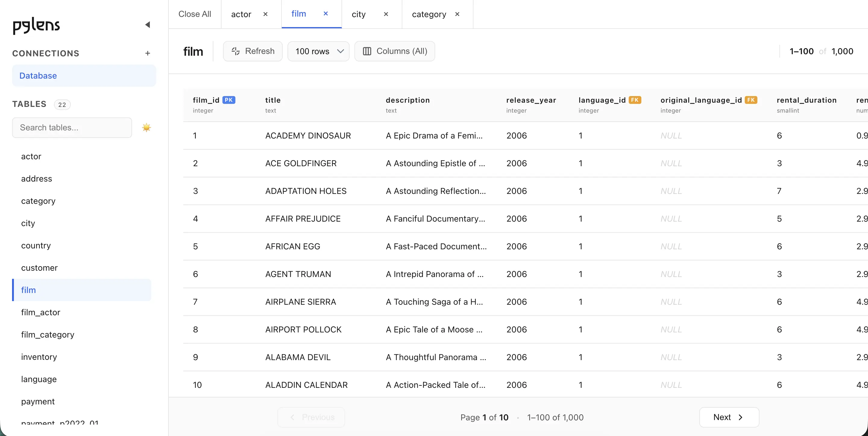The image size is (868, 436).
Task: Go to the next page of results
Action: tap(729, 417)
